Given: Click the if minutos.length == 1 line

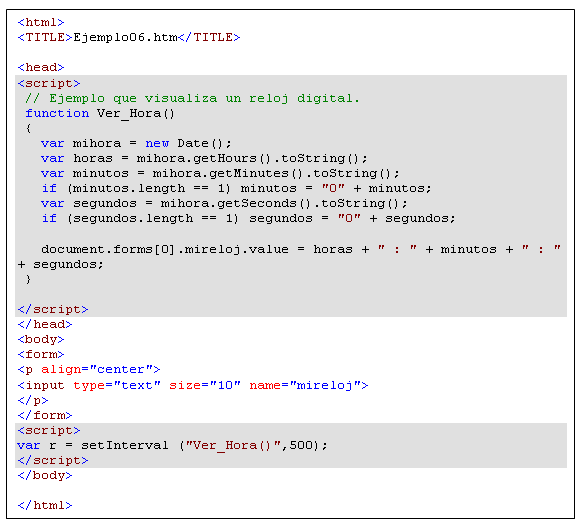Looking at the screenshot, I should pyautogui.click(x=236, y=188).
